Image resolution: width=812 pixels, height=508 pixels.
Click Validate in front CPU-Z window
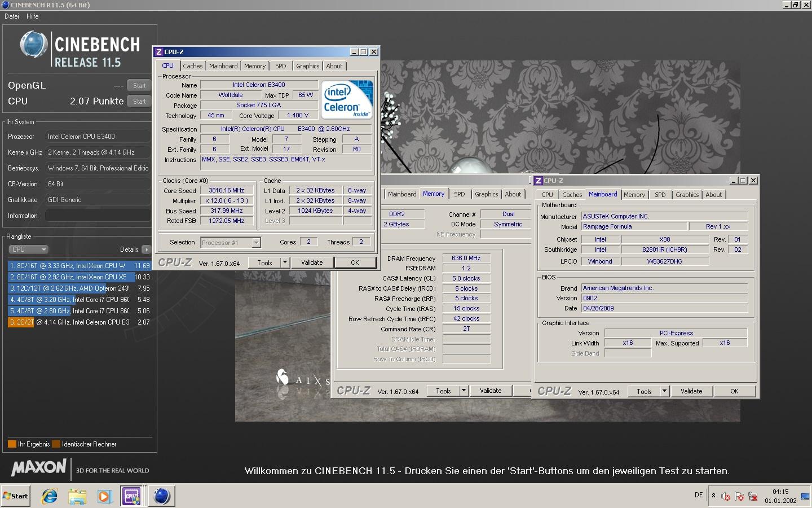pyautogui.click(x=312, y=262)
